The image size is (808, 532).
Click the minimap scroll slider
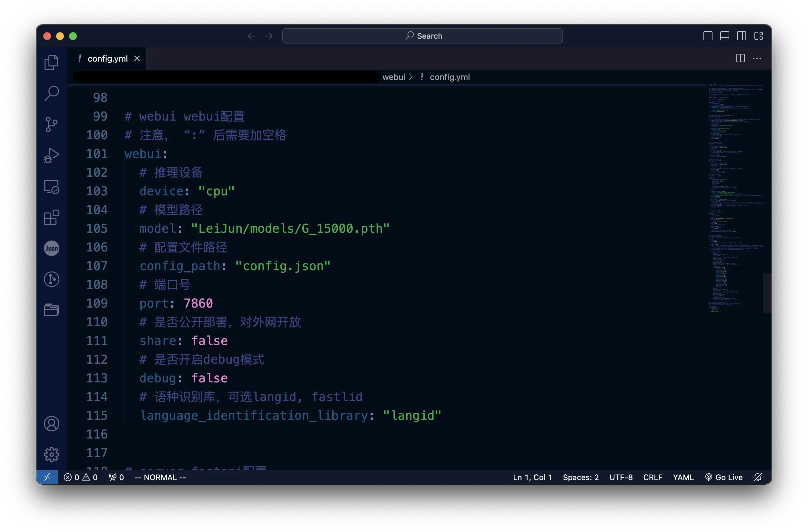tap(767, 293)
